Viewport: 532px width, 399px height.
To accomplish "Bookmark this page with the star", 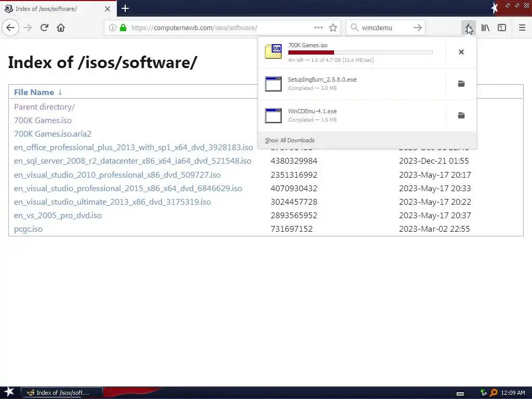I will pyautogui.click(x=333, y=28).
